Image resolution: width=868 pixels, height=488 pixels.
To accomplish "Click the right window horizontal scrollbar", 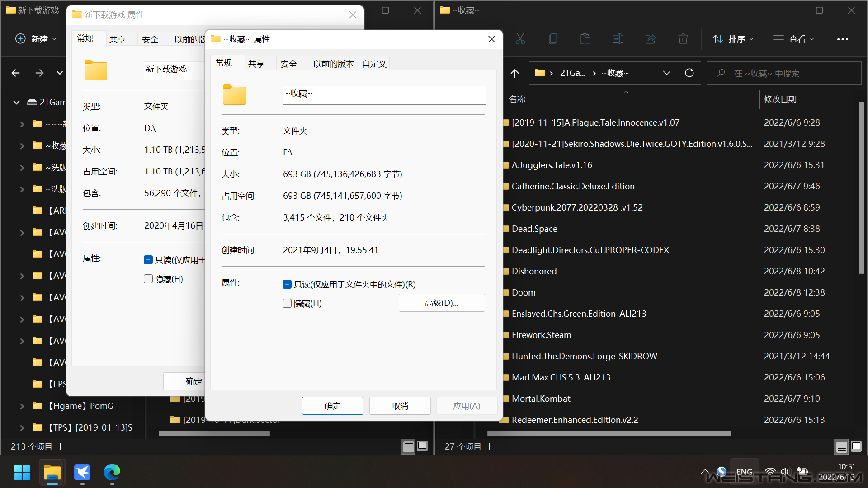I will click(x=609, y=433).
